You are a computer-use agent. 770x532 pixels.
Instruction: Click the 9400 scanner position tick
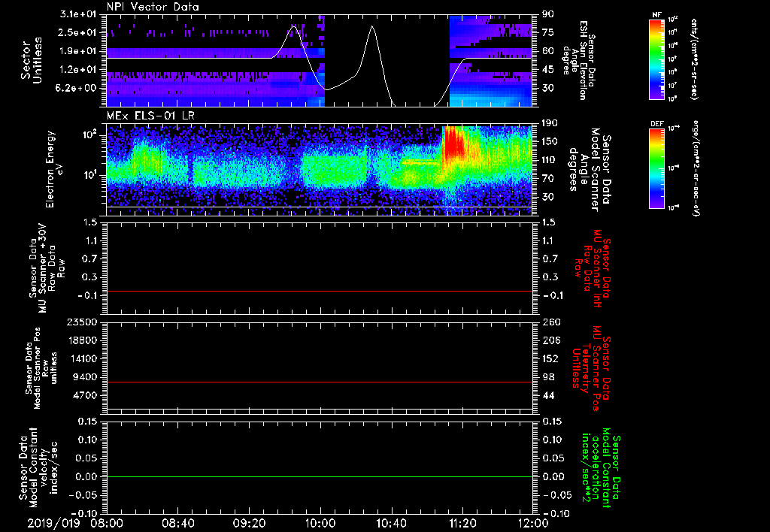click(x=84, y=377)
